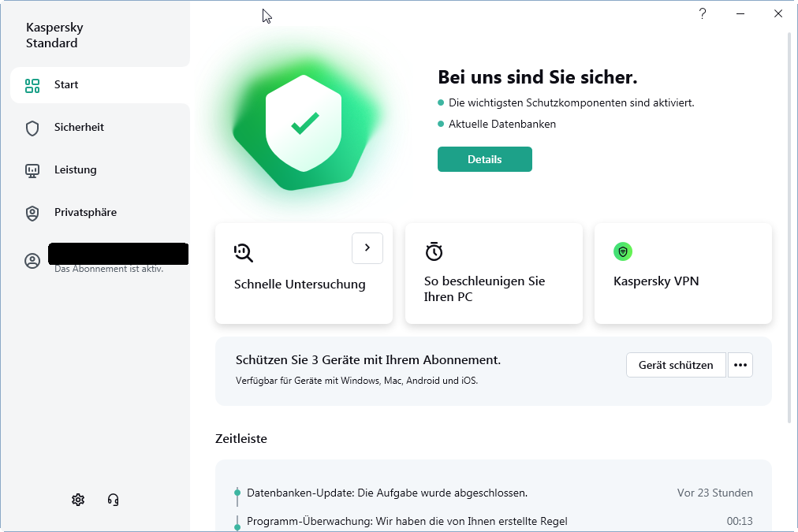Click the stopwatch speed-up icon
This screenshot has width=798, height=532.
[x=434, y=251]
